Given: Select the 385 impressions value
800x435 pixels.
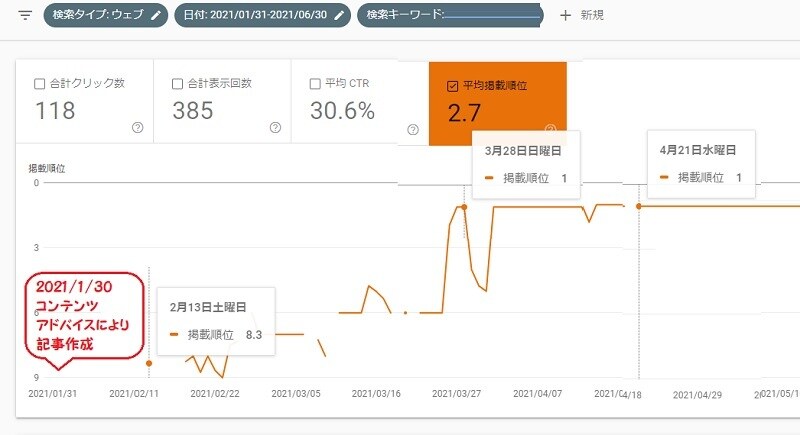Looking at the screenshot, I should point(193,111).
